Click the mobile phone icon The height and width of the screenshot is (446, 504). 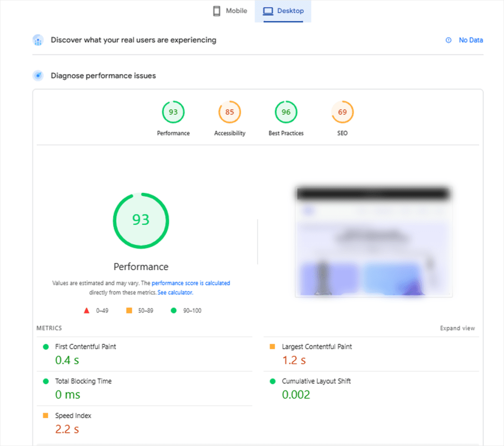pyautogui.click(x=217, y=11)
